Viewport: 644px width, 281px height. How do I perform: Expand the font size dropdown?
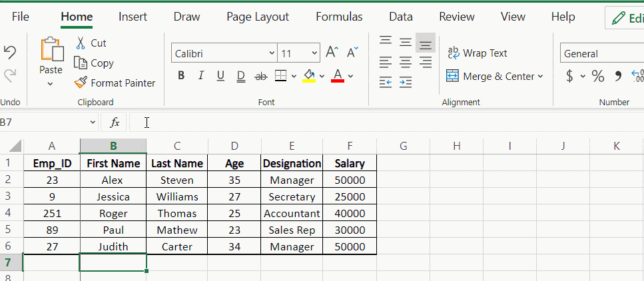coord(314,54)
